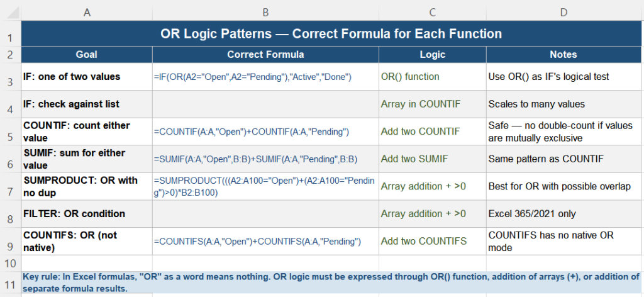
Task: Select cell 'IF: one of two values'
Action: (x=87, y=77)
